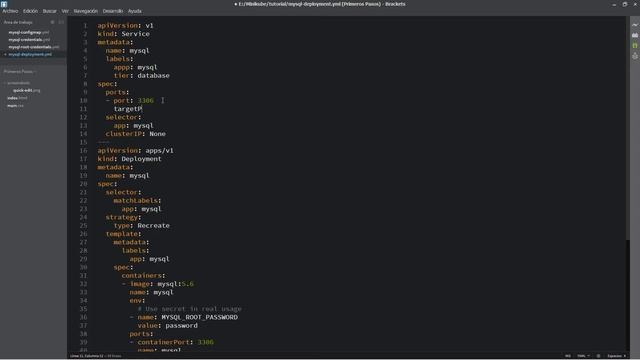640x360 pixels.
Task: Click the vertical scrollbar in editor
Action: [628, 128]
